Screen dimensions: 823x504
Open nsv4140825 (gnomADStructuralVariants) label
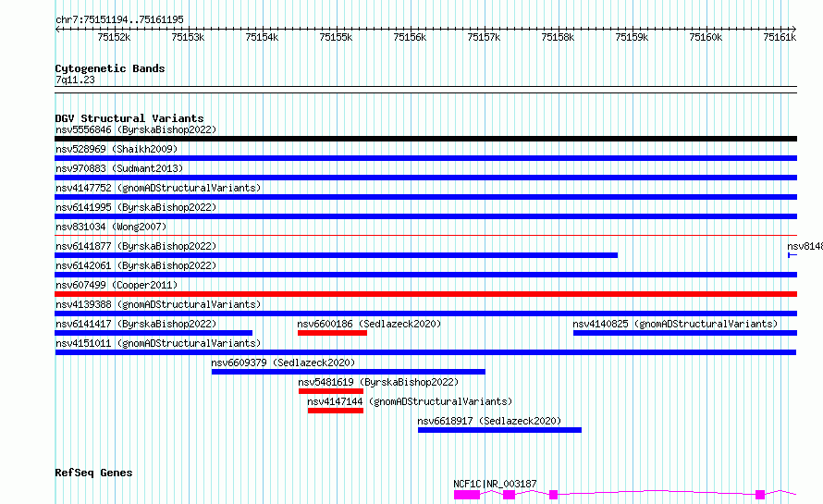click(675, 324)
